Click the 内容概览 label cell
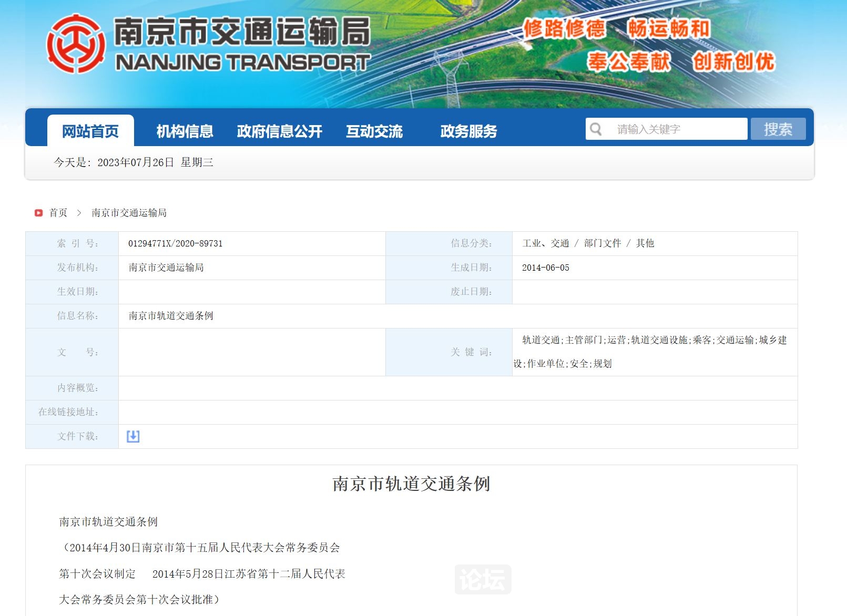This screenshot has height=616, width=847. (x=72, y=388)
